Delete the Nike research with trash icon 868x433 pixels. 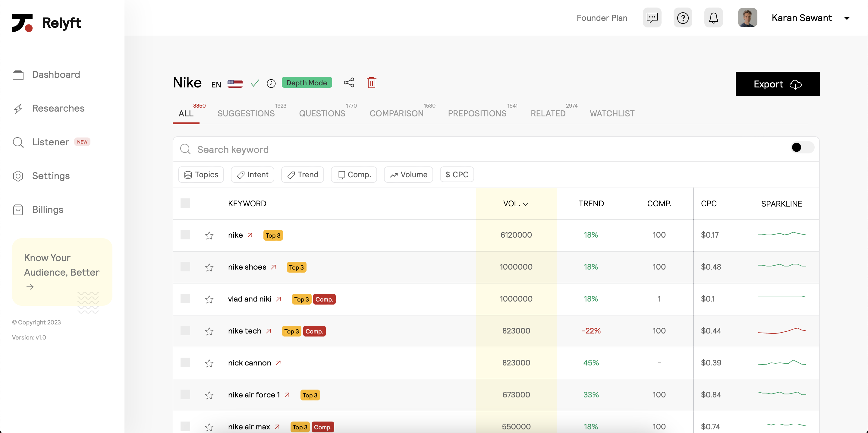coord(371,83)
